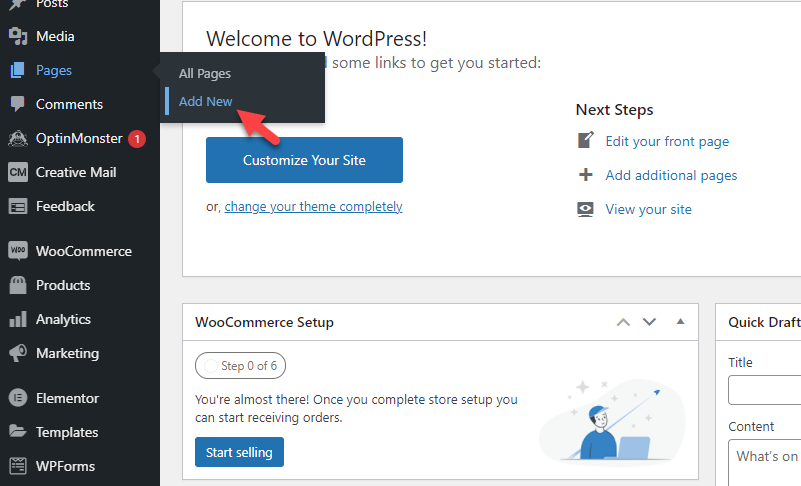
Task: Focus the Quick Draft Title field
Action: (x=765, y=390)
